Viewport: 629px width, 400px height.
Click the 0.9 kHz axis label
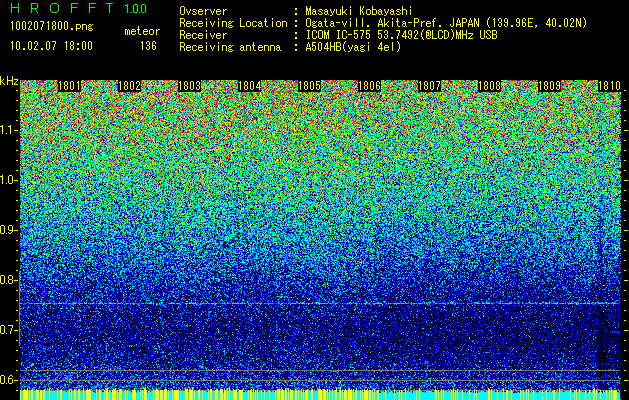click(x=8, y=230)
